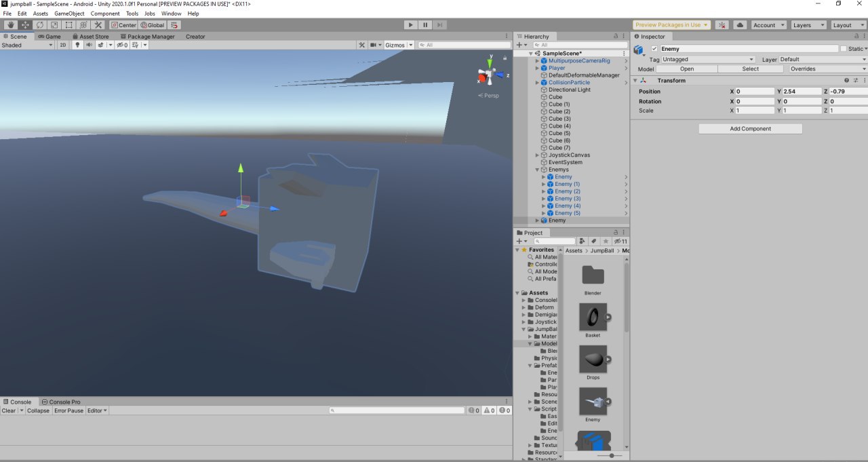Collapse the Transform component foldout

(x=634, y=81)
